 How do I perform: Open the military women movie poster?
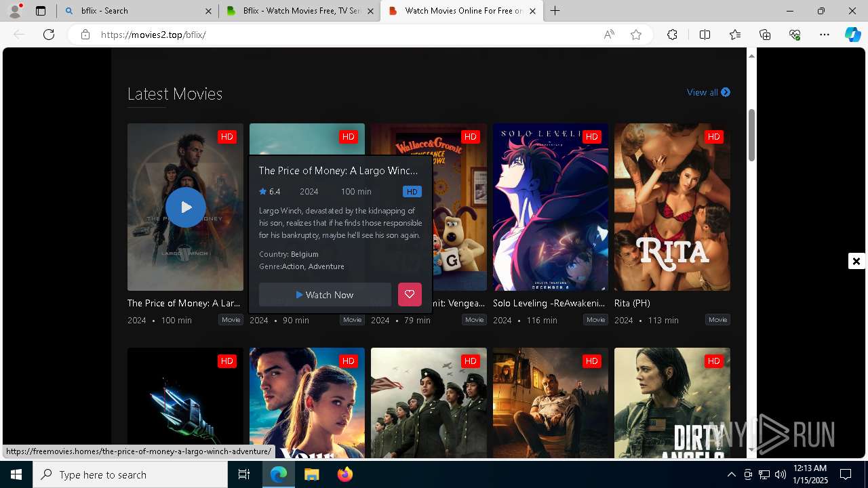tap(429, 403)
